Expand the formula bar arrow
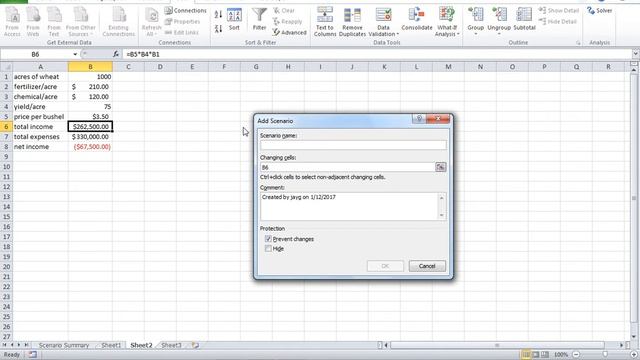Image resolution: width=640 pixels, height=360 pixels. [x=636, y=54]
